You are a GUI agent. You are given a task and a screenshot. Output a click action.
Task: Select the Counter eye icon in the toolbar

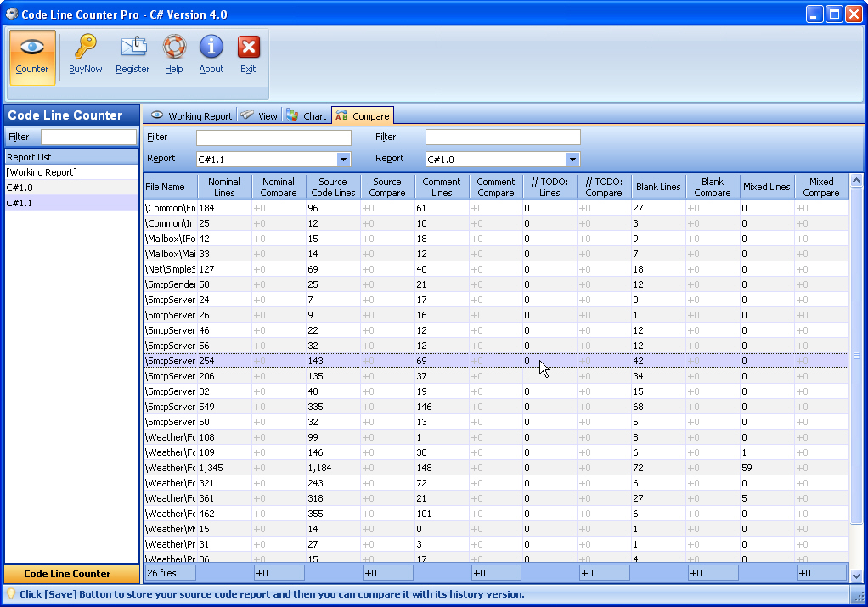point(32,47)
